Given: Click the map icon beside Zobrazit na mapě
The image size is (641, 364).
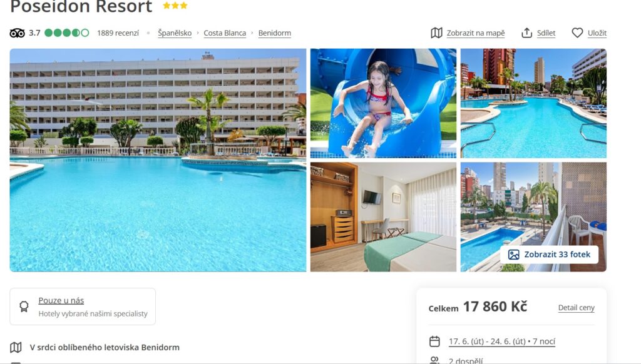Looking at the screenshot, I should [x=436, y=33].
